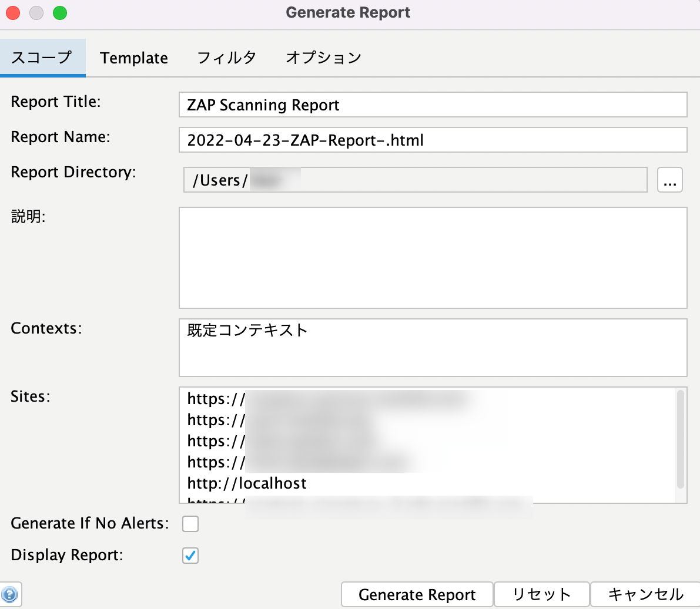Image resolution: width=700 pixels, height=609 pixels.
Task: Close the Generate Report window
Action: tap(13, 13)
